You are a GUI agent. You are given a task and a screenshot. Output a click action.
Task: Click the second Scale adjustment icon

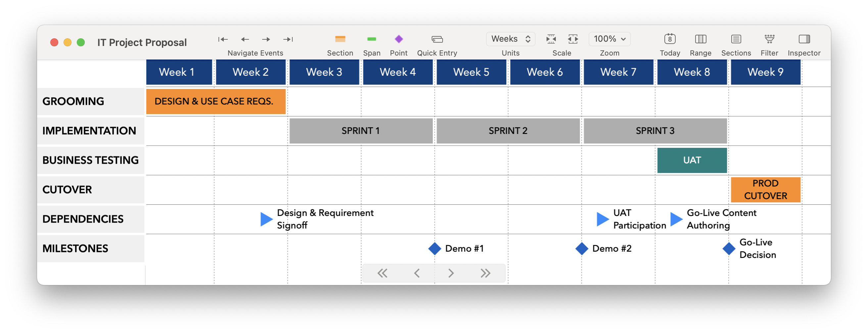(x=573, y=39)
